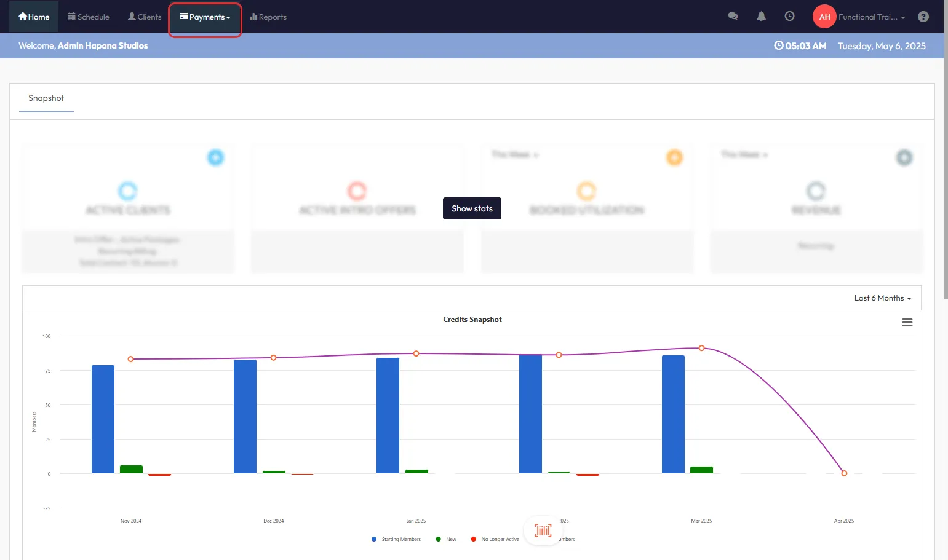Viewport: 948px width, 560px height.
Task: Go to the Schedule menu
Action: [89, 17]
